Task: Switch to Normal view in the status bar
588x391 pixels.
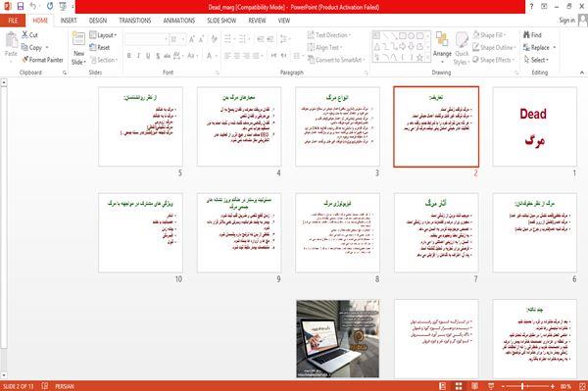Action: (443, 386)
